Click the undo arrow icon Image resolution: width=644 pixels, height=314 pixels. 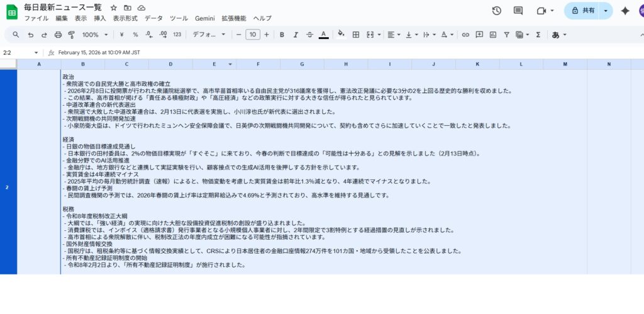click(30, 35)
